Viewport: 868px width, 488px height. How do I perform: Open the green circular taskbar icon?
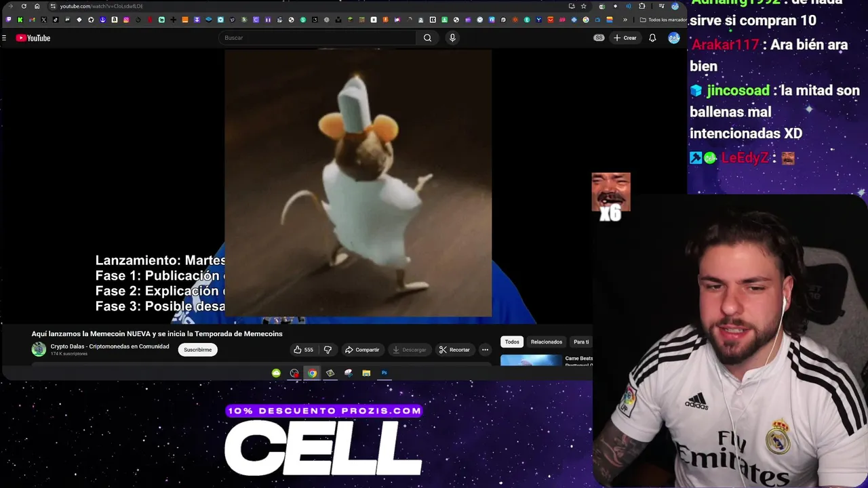276,373
